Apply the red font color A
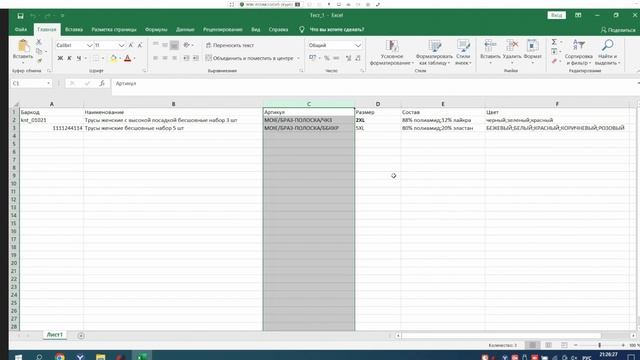The height and width of the screenshot is (360, 640). (x=127, y=58)
